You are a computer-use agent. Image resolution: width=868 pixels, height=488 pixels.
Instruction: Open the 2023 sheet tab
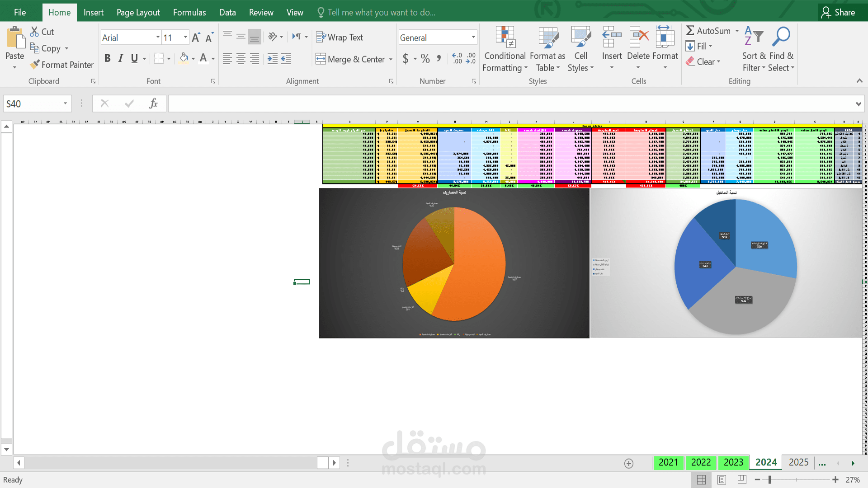coord(733,462)
